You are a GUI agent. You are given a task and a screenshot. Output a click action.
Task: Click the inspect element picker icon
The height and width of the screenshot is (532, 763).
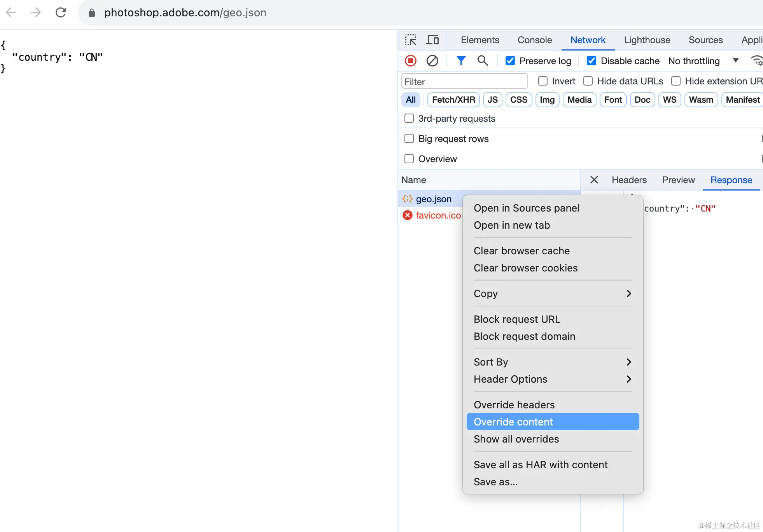pos(411,40)
